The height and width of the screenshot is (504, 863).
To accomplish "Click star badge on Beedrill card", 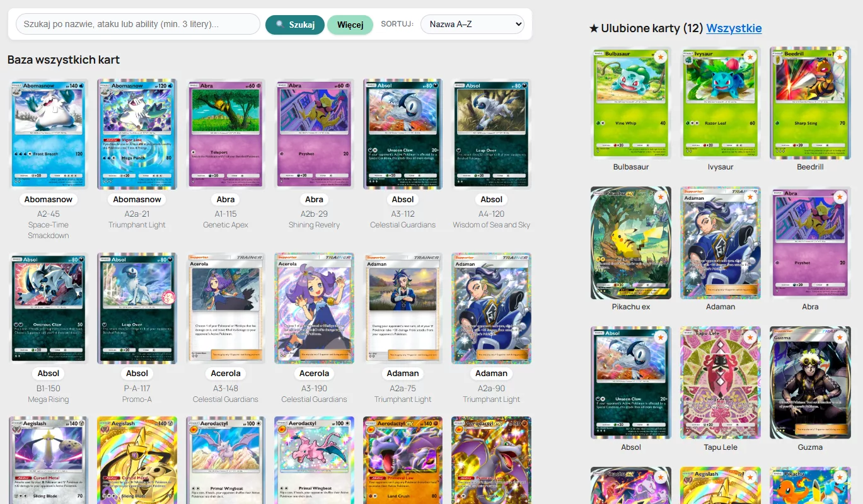I will [840, 57].
